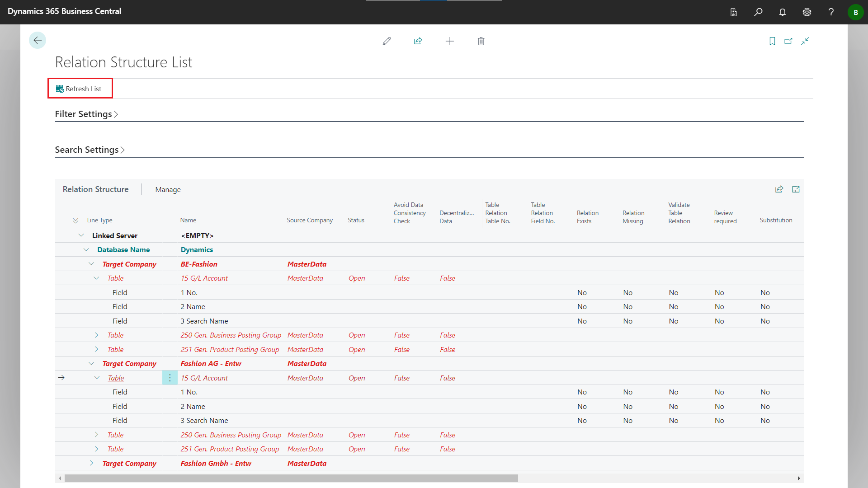Sort by Source Company column
The image size is (868, 488).
pyautogui.click(x=310, y=220)
